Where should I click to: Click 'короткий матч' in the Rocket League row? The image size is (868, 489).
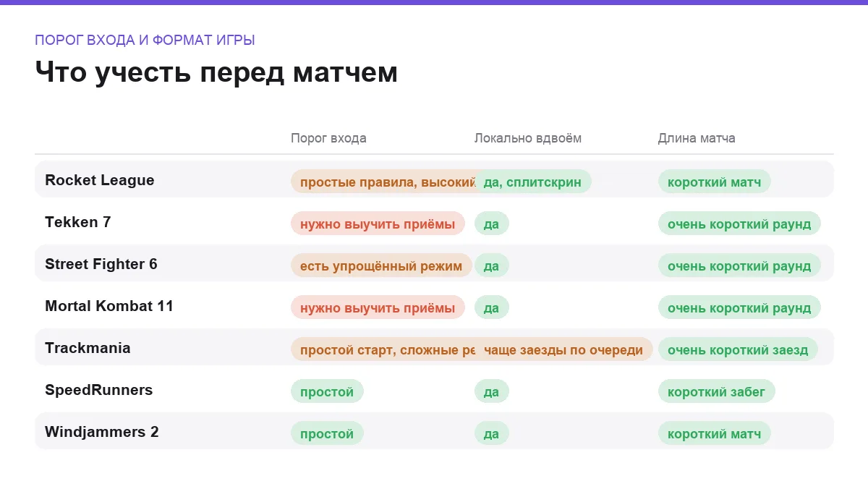pos(715,182)
